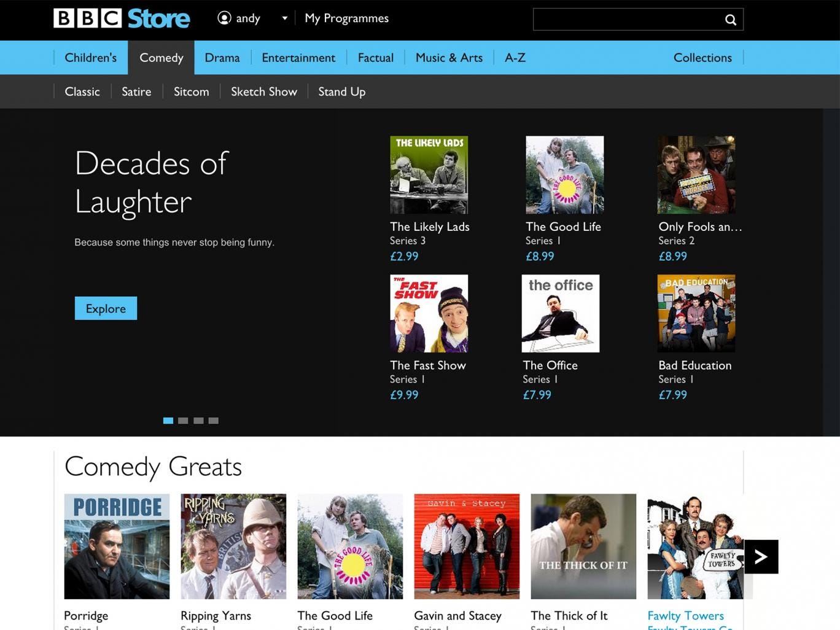Click inside the search input field
Screen dimensions: 840x630
pyautogui.click(x=626, y=20)
